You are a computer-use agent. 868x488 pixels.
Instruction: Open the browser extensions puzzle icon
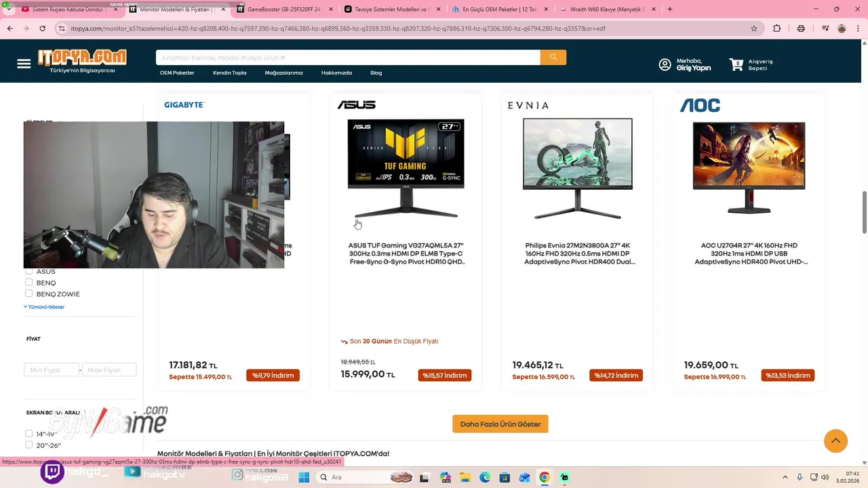777,28
